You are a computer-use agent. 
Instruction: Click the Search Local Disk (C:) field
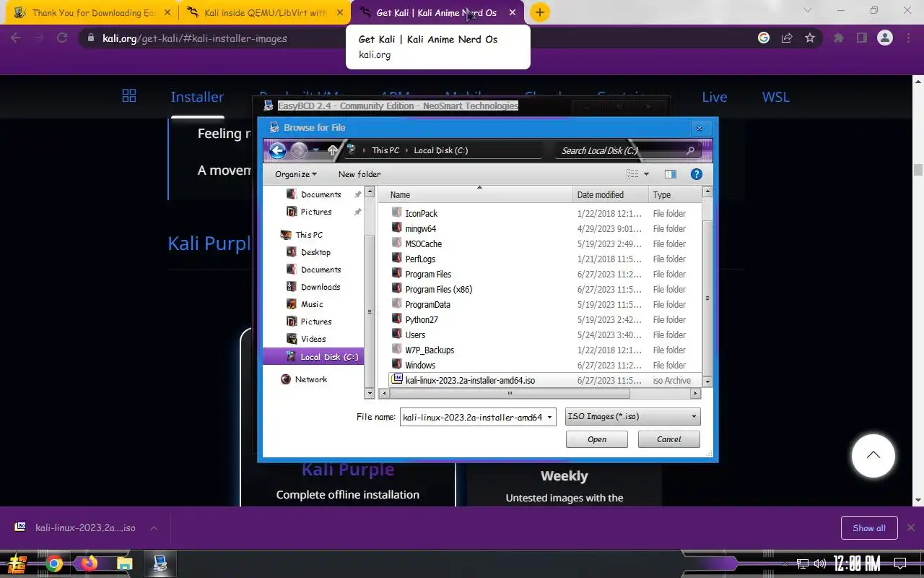click(621, 150)
